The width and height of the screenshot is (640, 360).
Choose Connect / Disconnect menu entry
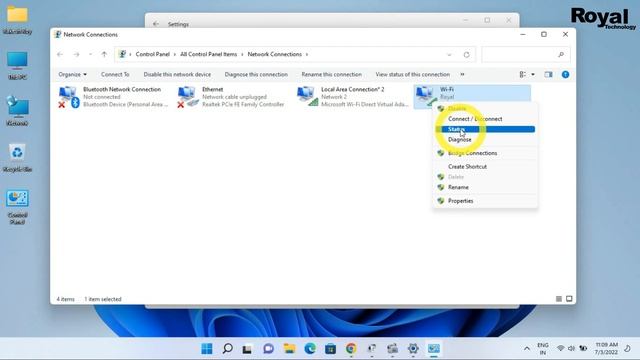(475, 119)
